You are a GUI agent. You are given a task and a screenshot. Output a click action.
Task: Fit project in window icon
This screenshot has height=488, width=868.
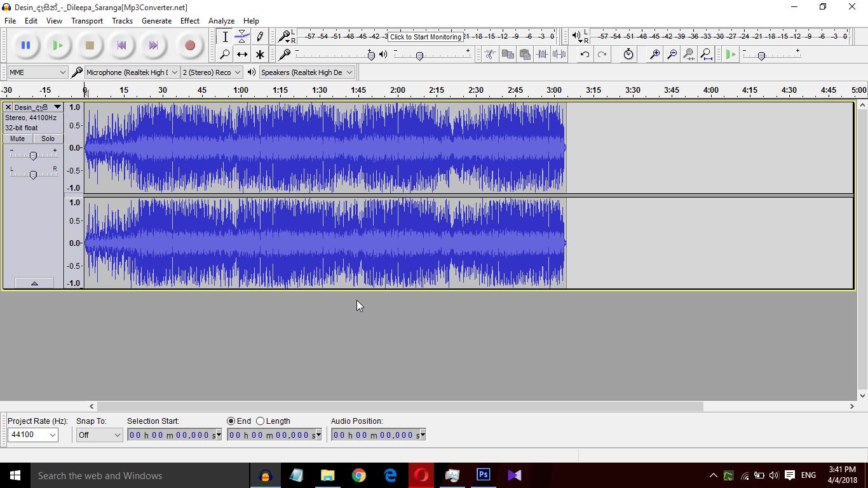[706, 55]
